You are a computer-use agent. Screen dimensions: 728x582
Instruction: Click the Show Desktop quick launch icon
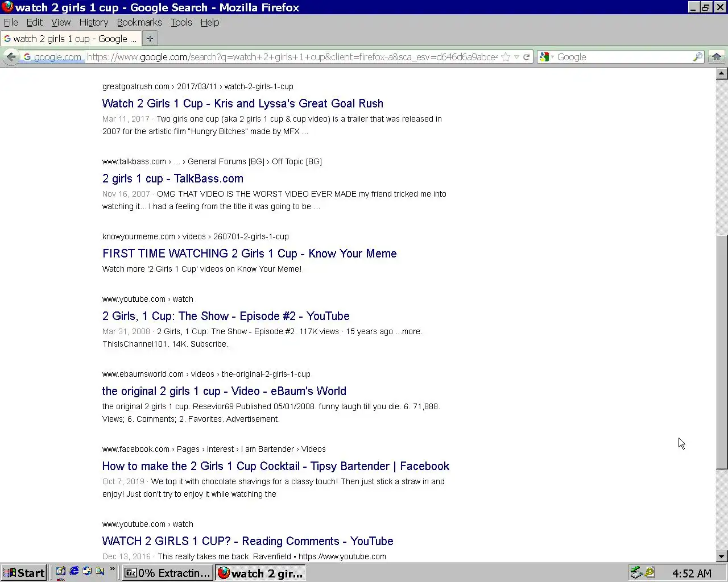tap(61, 571)
